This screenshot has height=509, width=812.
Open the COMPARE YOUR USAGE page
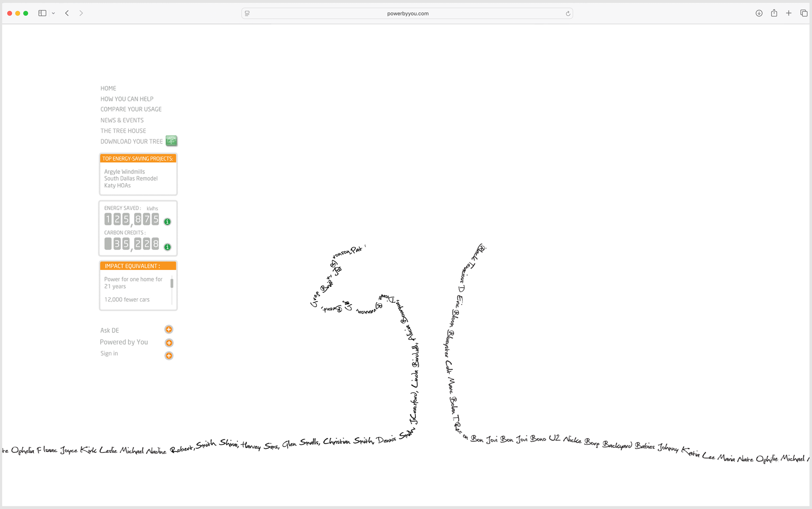tap(131, 109)
